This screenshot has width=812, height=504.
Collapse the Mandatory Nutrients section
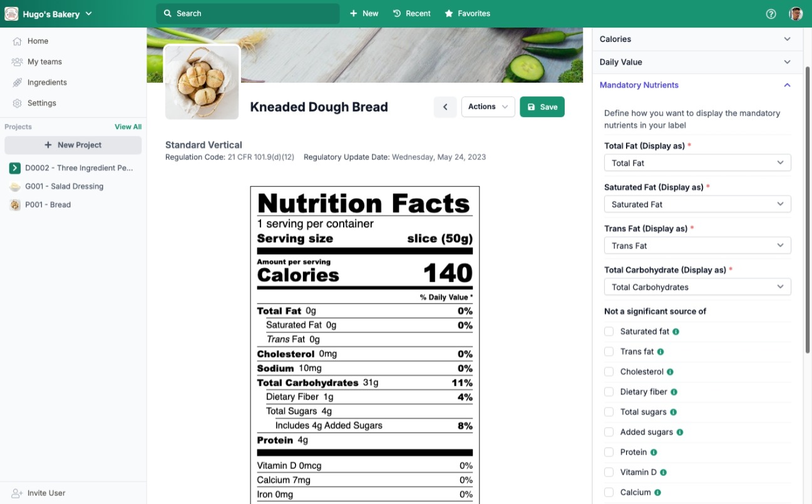(787, 85)
